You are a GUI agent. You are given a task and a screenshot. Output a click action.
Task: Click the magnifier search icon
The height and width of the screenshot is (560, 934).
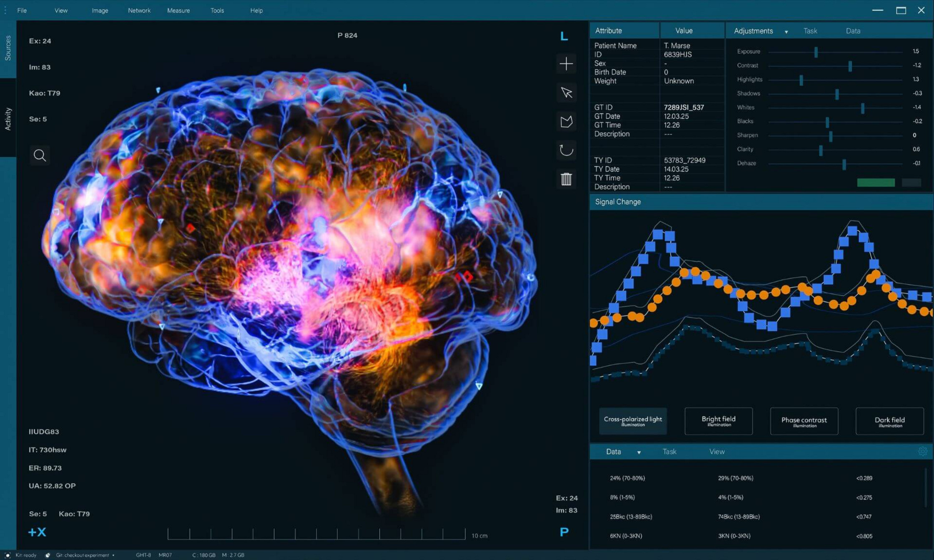(40, 155)
